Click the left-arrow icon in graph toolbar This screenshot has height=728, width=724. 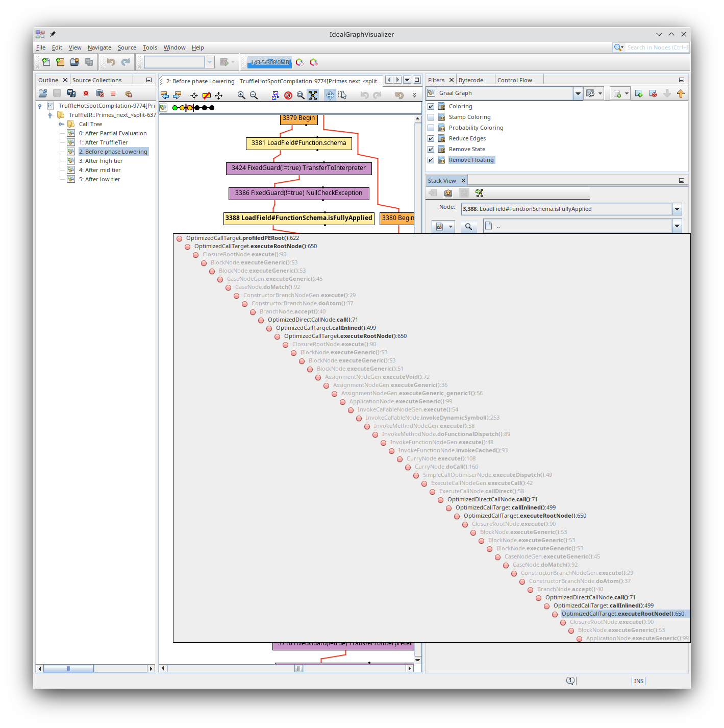pos(165,95)
